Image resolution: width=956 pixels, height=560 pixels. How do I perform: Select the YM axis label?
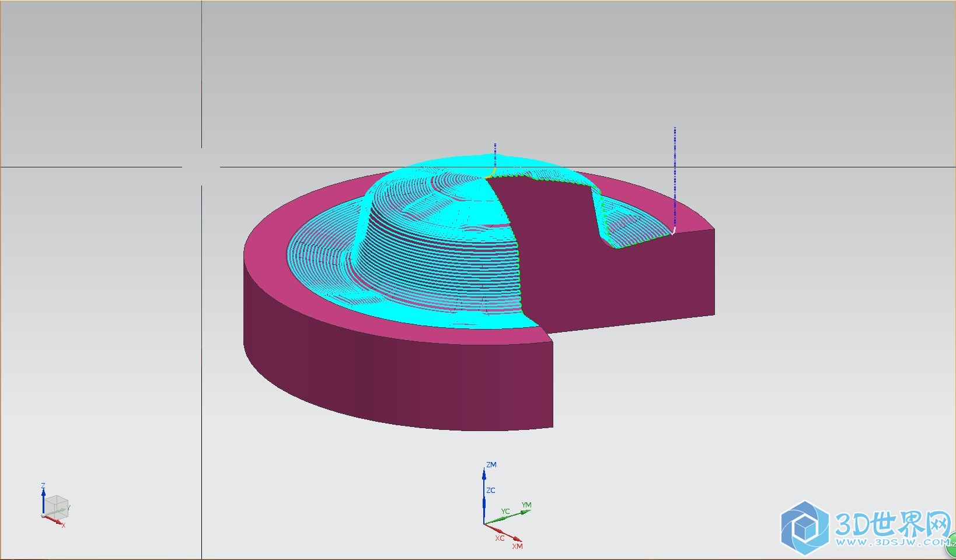click(526, 505)
